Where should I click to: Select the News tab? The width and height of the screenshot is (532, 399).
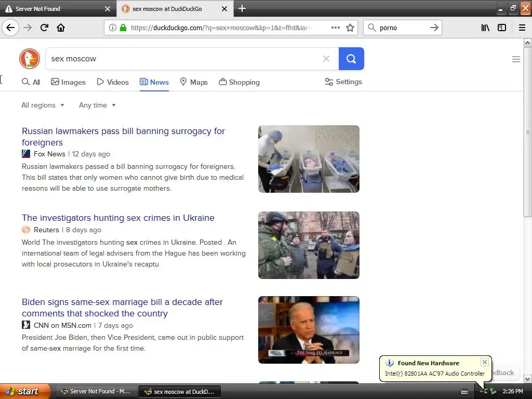pyautogui.click(x=154, y=82)
